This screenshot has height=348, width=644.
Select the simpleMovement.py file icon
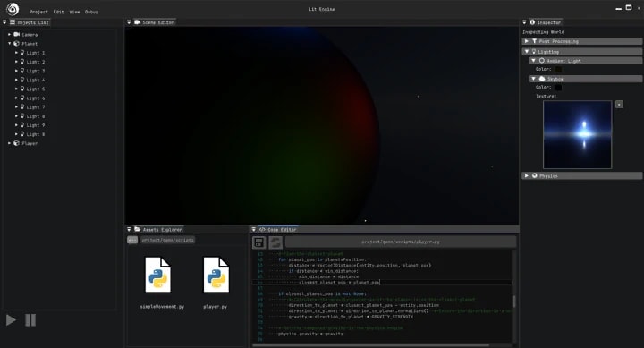tap(158, 275)
